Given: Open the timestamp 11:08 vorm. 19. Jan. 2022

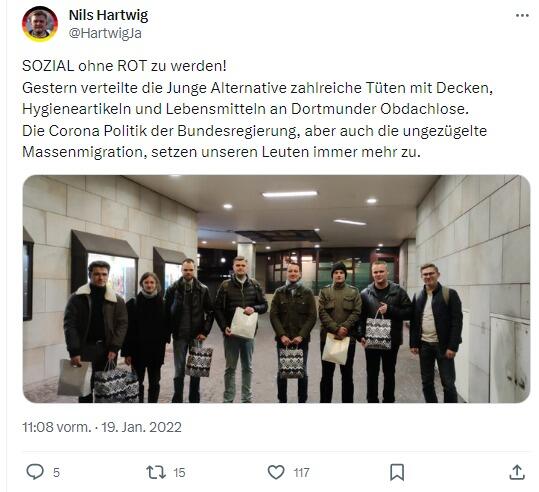Looking at the screenshot, I should [102, 427].
